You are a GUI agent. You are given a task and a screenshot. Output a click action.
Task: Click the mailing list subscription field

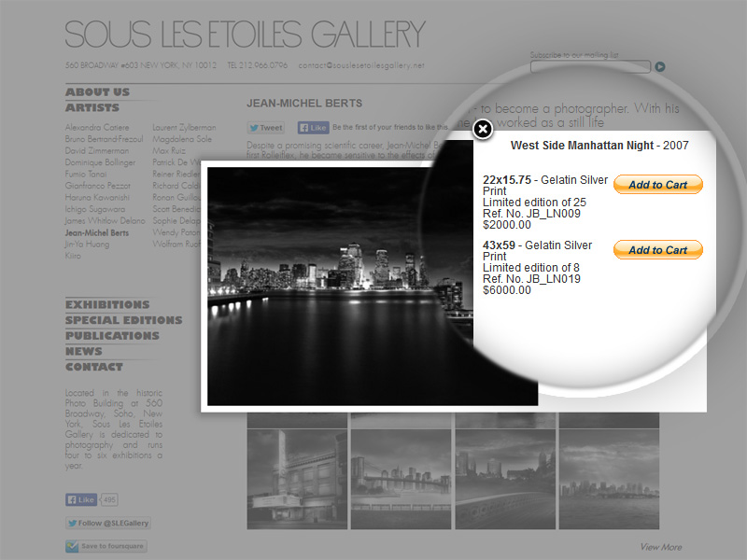click(590, 66)
